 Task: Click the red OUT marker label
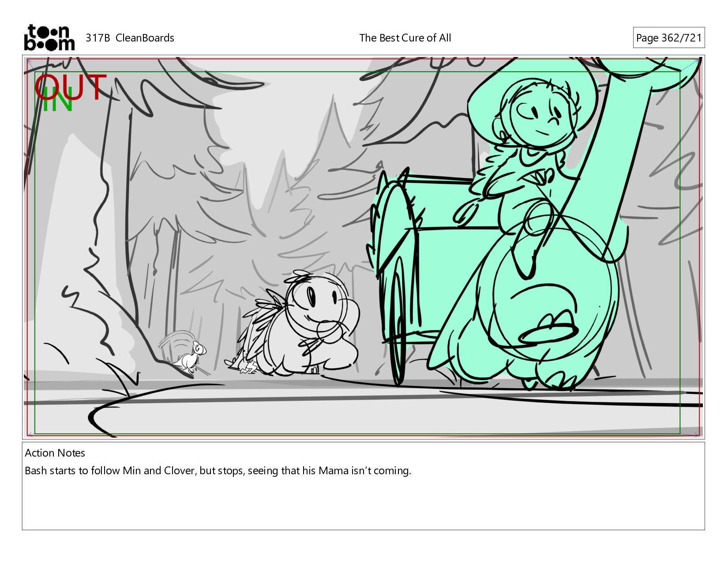tap(71, 87)
